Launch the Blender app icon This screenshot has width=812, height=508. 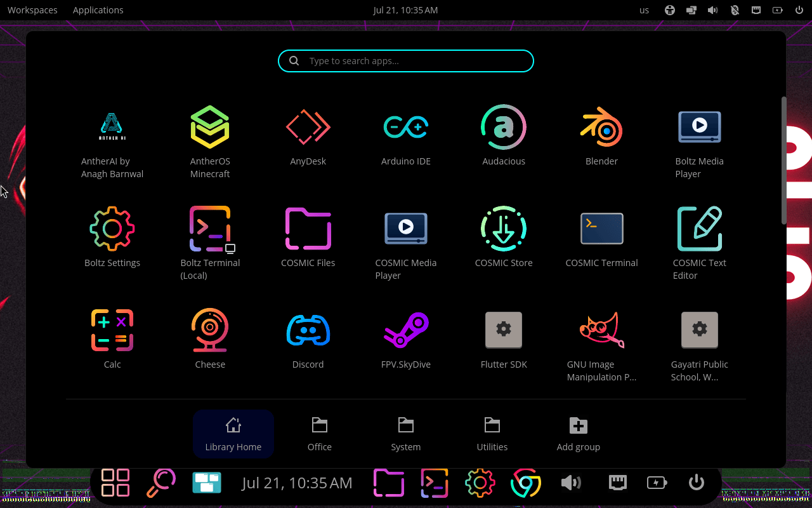pos(601,127)
